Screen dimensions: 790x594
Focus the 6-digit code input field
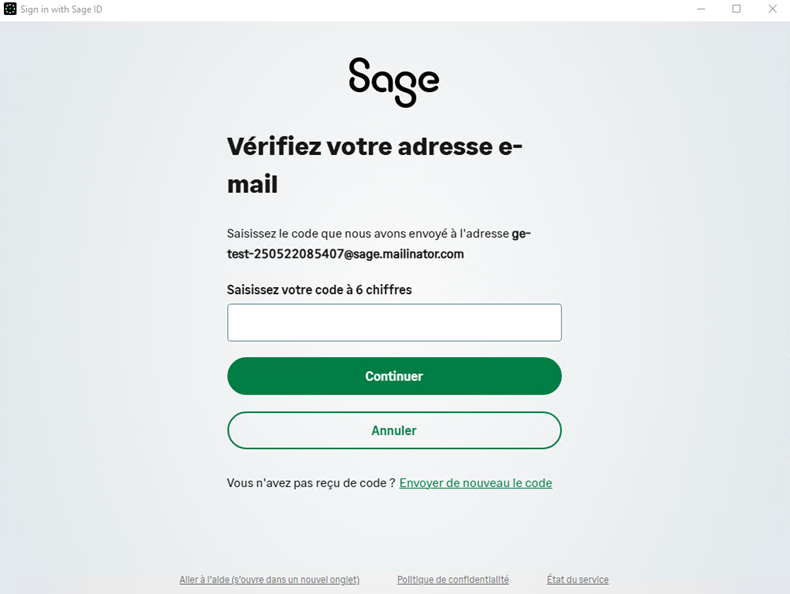[x=394, y=322]
